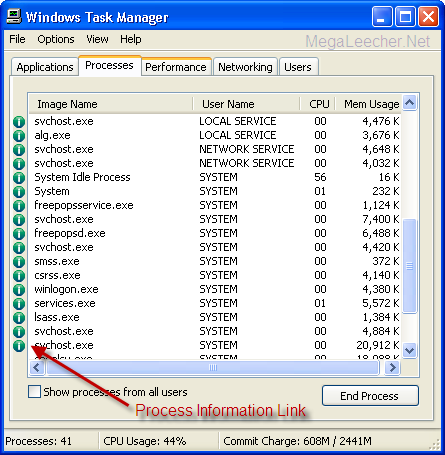Viewport: 445px width, 455px height.
Task: Click the vertical scrollbar thumb
Action: point(409,266)
